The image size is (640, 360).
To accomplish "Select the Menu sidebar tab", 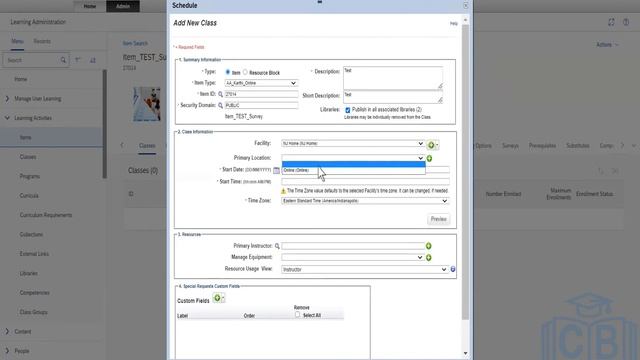I will pyautogui.click(x=17, y=41).
